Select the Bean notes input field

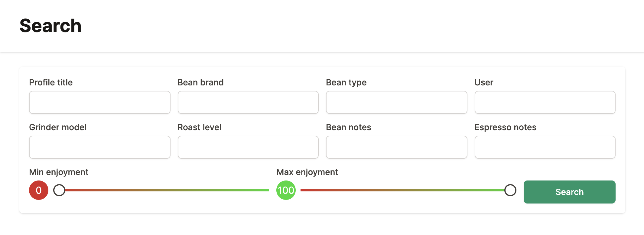(x=396, y=147)
